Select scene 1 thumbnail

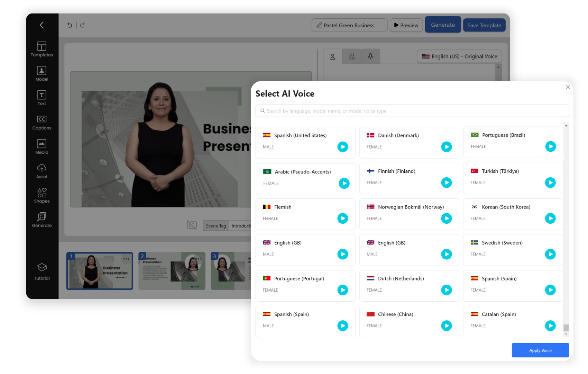[x=100, y=271]
